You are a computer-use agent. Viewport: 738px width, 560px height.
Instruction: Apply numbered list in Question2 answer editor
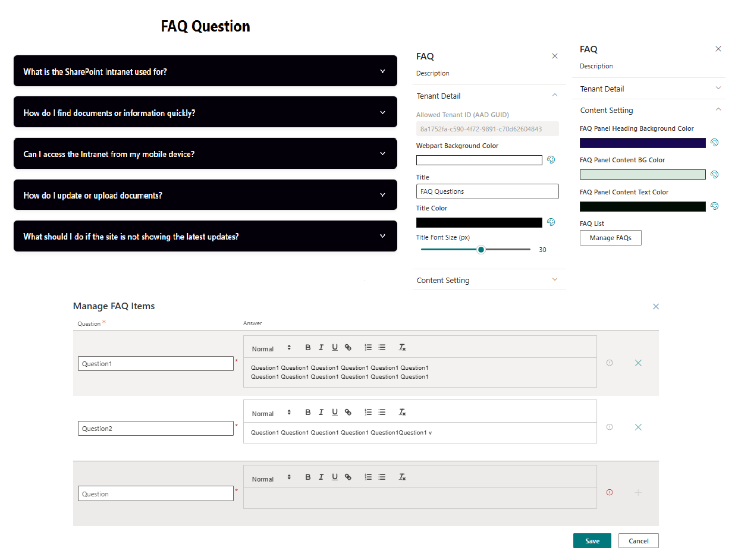click(x=368, y=412)
